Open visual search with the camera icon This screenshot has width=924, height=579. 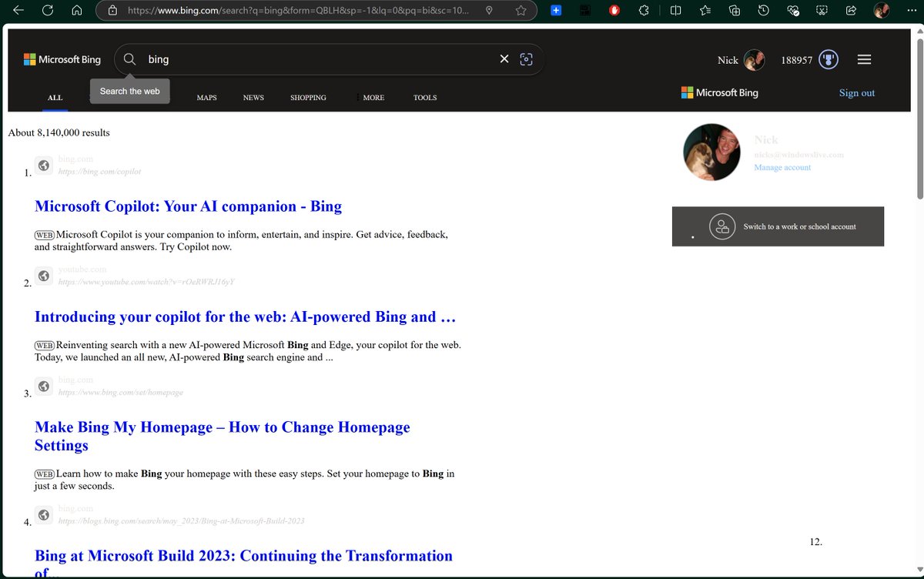point(527,59)
